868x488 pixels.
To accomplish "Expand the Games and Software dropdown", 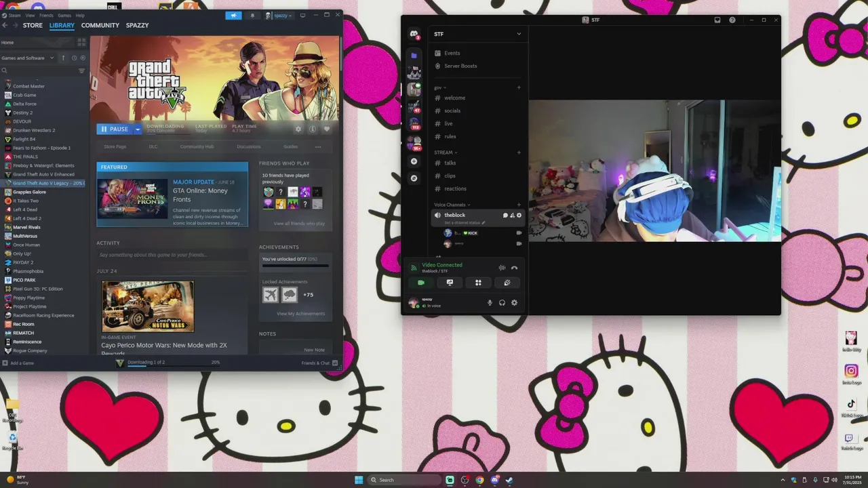I will coord(28,58).
